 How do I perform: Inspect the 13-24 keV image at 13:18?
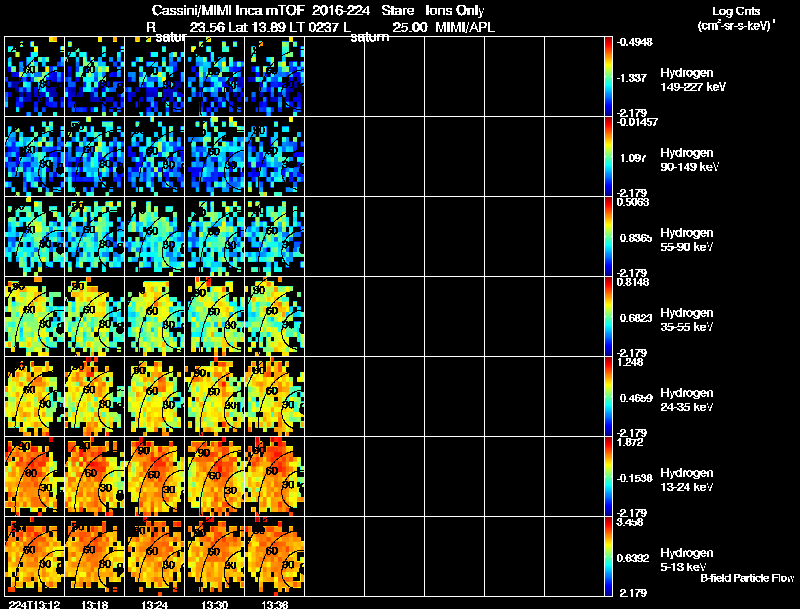(95, 477)
